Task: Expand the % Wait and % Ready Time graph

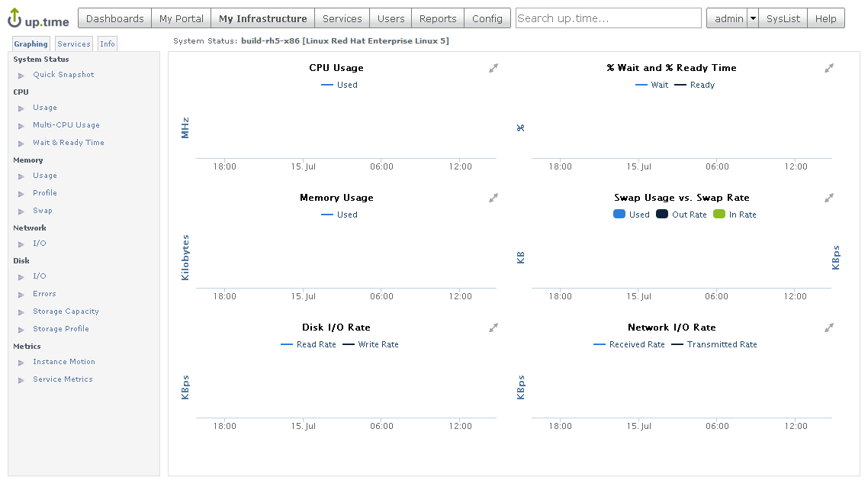Action: 829,69
